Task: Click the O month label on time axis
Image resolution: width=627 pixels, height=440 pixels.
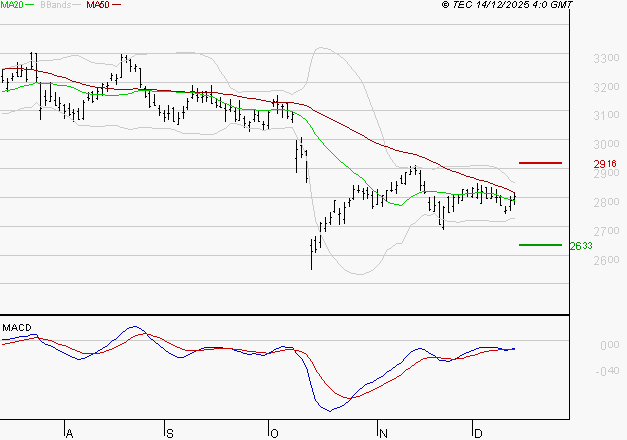Action: click(x=274, y=433)
